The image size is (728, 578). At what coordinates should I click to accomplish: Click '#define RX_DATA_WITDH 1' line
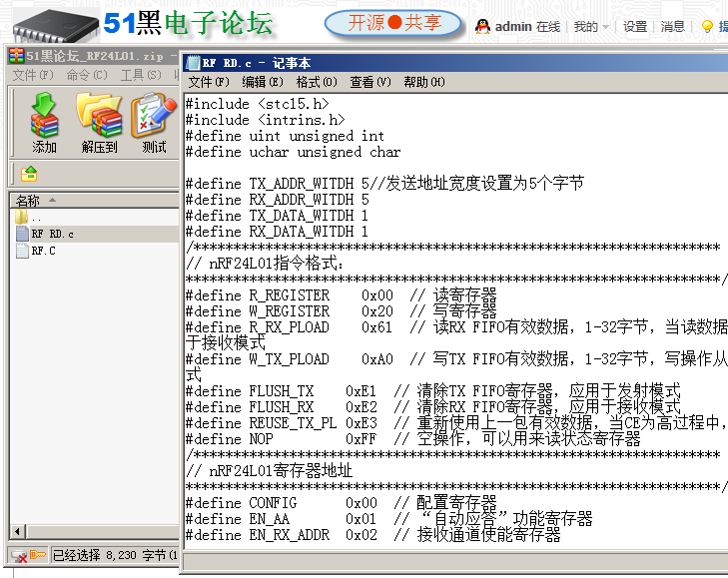coord(278,232)
